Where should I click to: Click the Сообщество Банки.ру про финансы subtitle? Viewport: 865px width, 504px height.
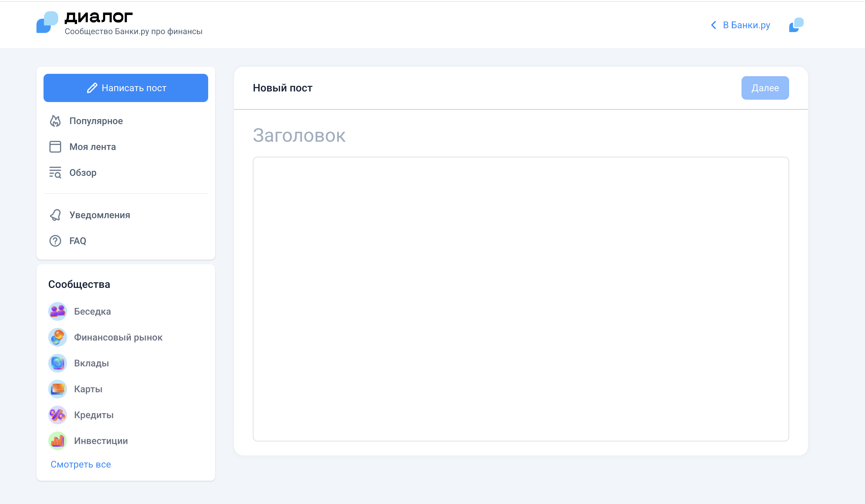pyautogui.click(x=133, y=31)
